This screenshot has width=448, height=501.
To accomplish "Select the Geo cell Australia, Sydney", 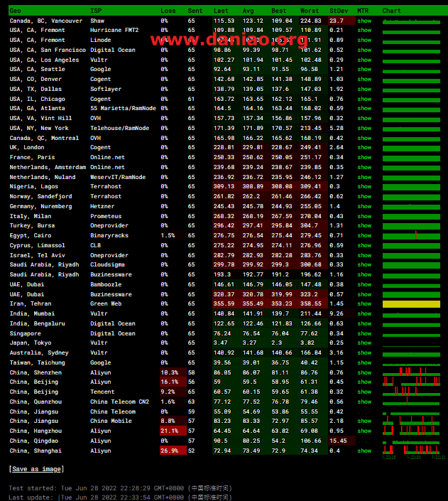I will (39, 352).
